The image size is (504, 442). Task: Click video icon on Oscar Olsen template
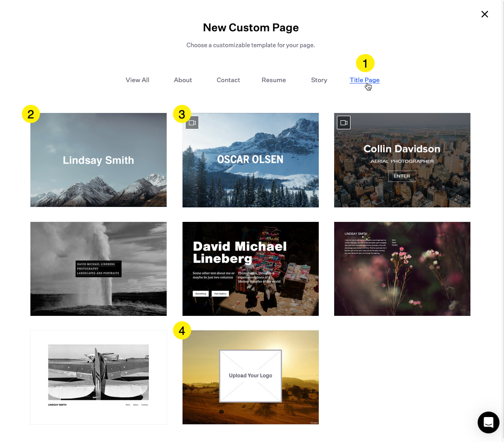pyautogui.click(x=192, y=123)
